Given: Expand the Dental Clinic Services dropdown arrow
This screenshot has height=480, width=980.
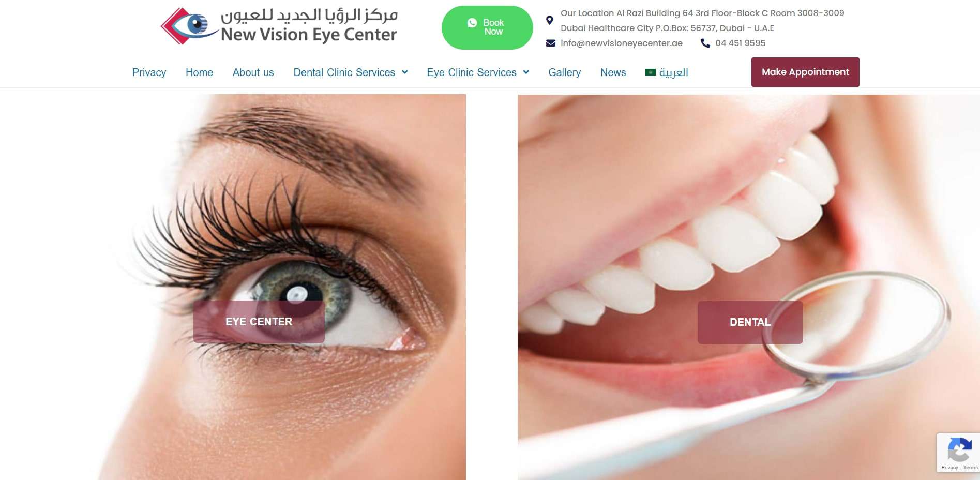Looking at the screenshot, I should 405,72.
